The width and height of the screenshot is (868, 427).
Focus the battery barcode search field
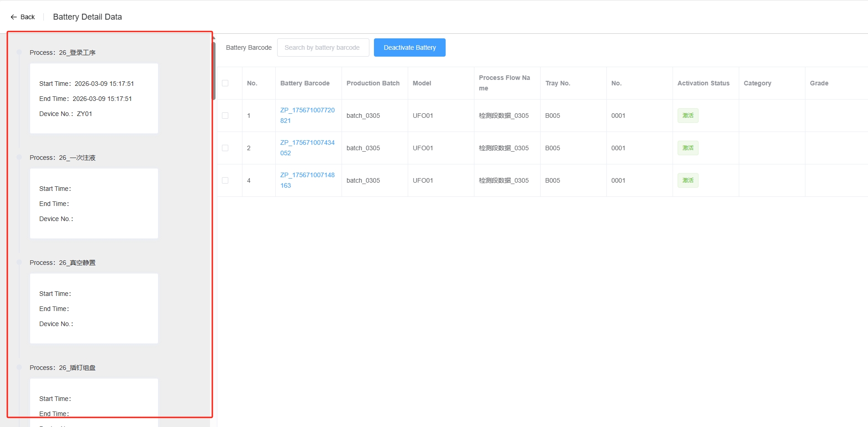323,47
